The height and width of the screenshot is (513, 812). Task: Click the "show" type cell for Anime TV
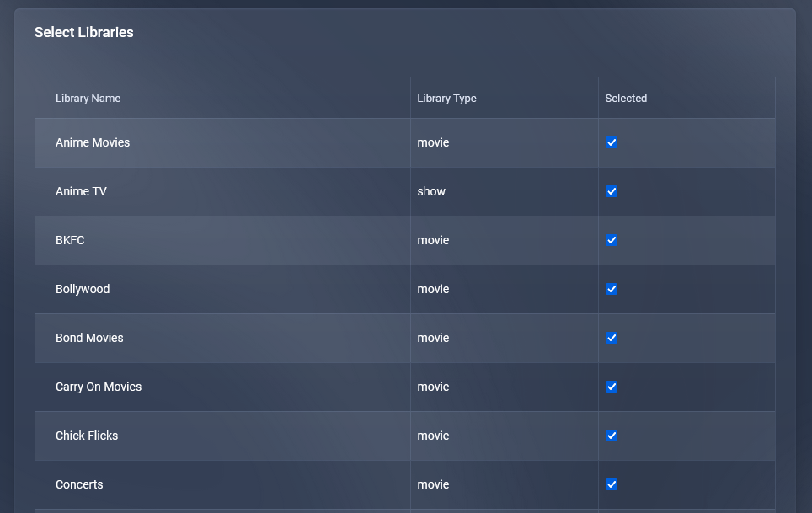click(431, 191)
